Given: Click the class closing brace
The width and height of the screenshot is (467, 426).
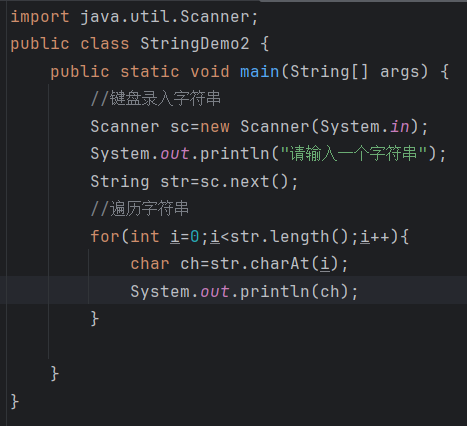Looking at the screenshot, I should (15, 401).
